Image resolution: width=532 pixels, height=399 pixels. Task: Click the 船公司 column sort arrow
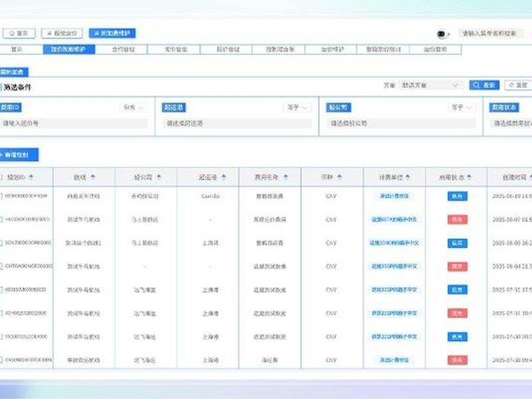click(x=159, y=177)
